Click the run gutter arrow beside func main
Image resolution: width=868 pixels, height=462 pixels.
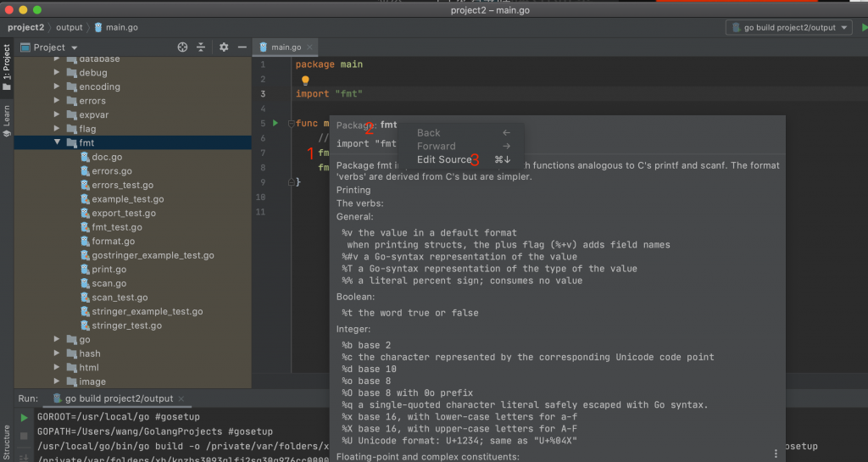pyautogui.click(x=275, y=123)
